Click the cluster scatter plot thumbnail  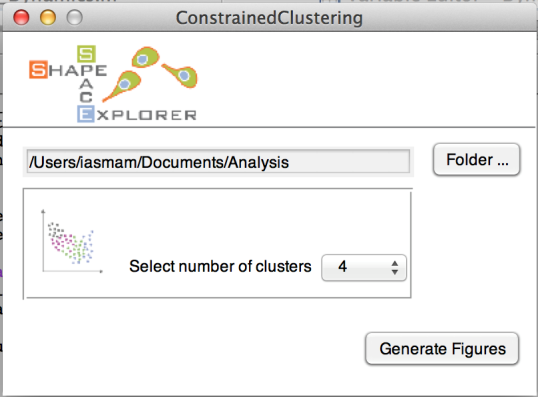(72, 241)
